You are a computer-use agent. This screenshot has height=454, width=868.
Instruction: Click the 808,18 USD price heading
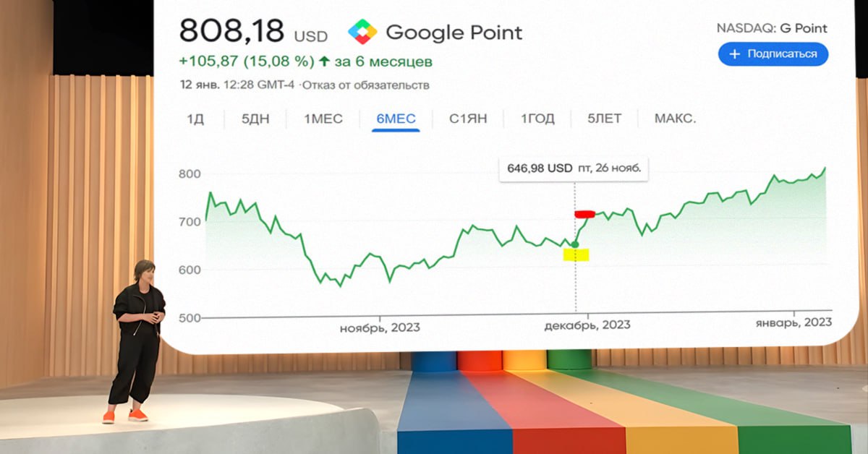click(x=253, y=31)
